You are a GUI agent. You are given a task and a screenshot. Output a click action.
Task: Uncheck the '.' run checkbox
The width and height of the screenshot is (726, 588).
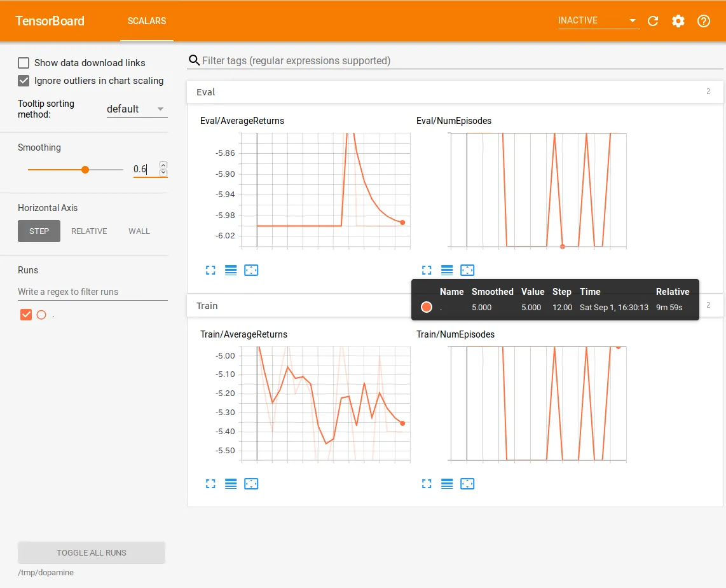click(26, 315)
